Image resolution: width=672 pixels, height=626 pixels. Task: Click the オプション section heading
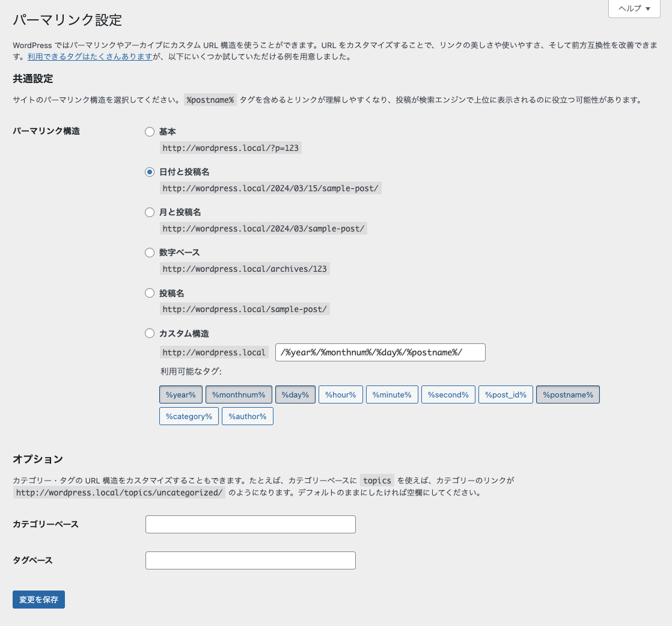point(38,459)
